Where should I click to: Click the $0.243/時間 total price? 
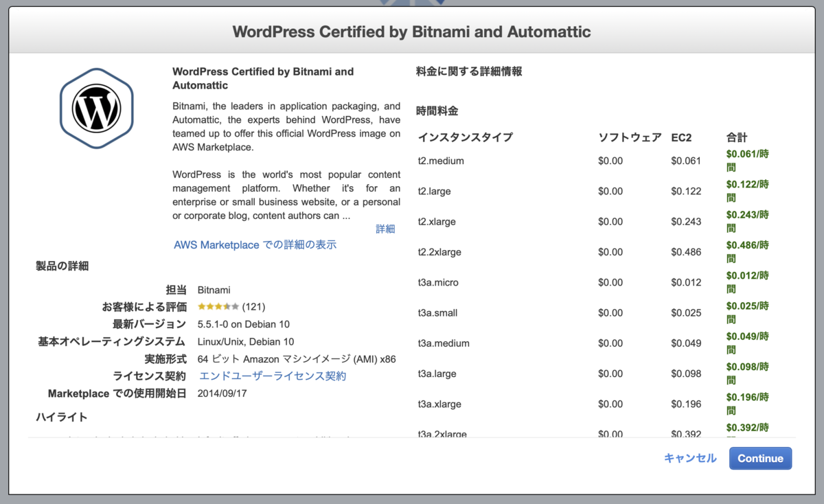coord(748,221)
